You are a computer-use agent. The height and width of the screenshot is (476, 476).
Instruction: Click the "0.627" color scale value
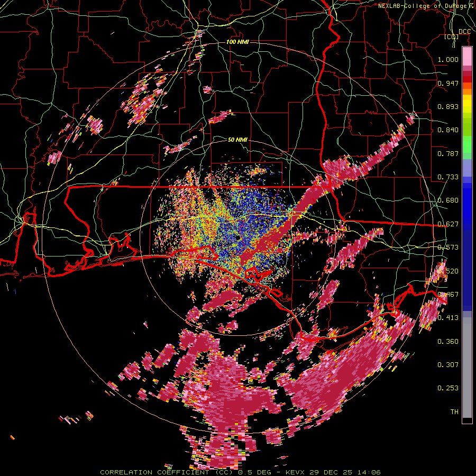tap(448, 224)
